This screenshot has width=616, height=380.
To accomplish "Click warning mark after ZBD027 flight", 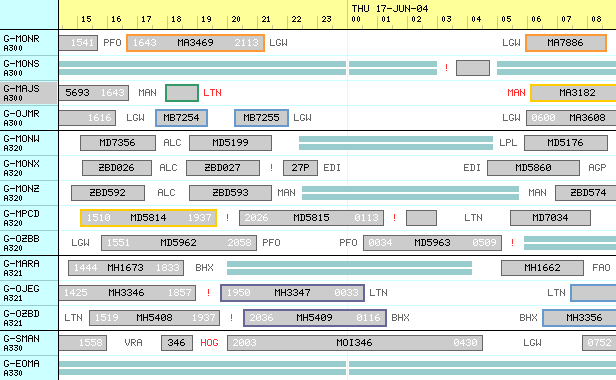I will pos(271,168).
